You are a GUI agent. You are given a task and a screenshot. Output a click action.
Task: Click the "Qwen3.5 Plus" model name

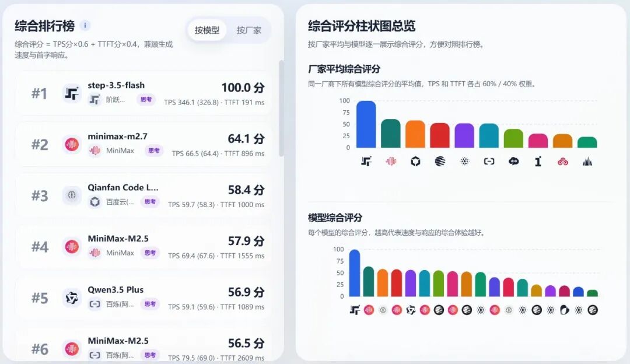tap(116, 290)
